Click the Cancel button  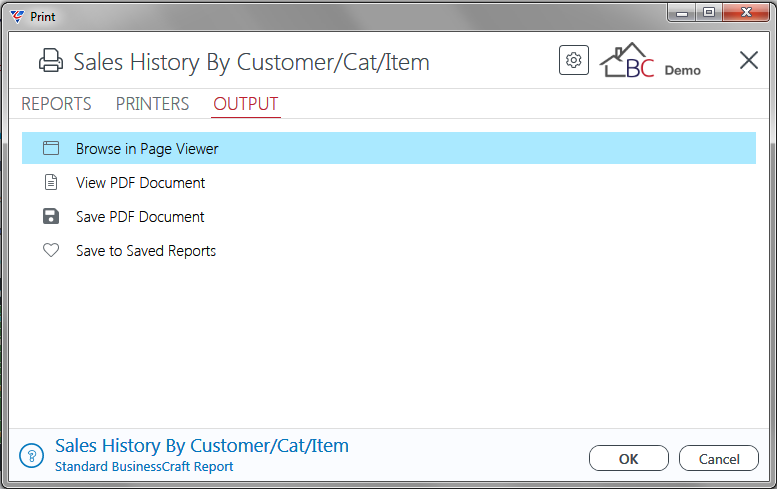coord(719,458)
